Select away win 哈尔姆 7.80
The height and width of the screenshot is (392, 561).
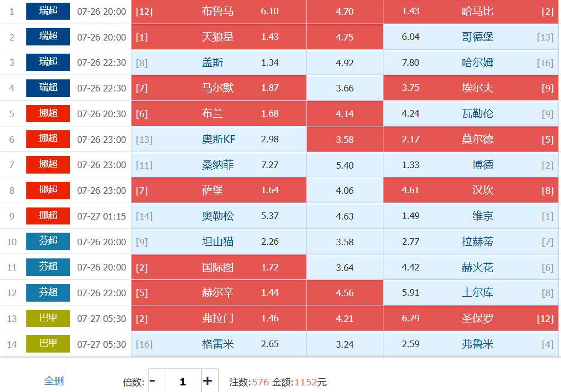pyautogui.click(x=471, y=62)
